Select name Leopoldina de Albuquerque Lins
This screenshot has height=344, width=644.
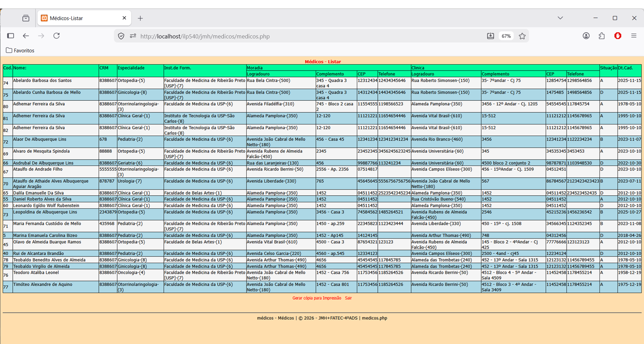tap(45, 212)
